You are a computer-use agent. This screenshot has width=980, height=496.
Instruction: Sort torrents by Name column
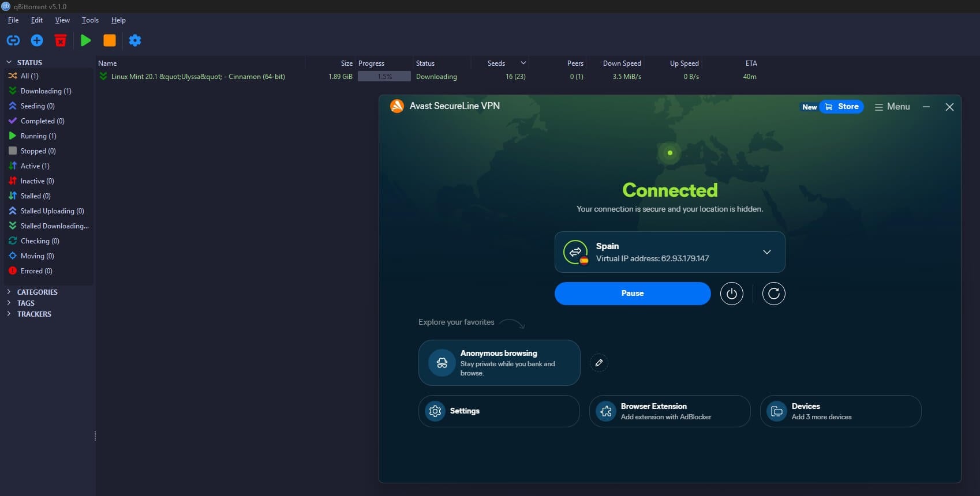click(x=107, y=63)
